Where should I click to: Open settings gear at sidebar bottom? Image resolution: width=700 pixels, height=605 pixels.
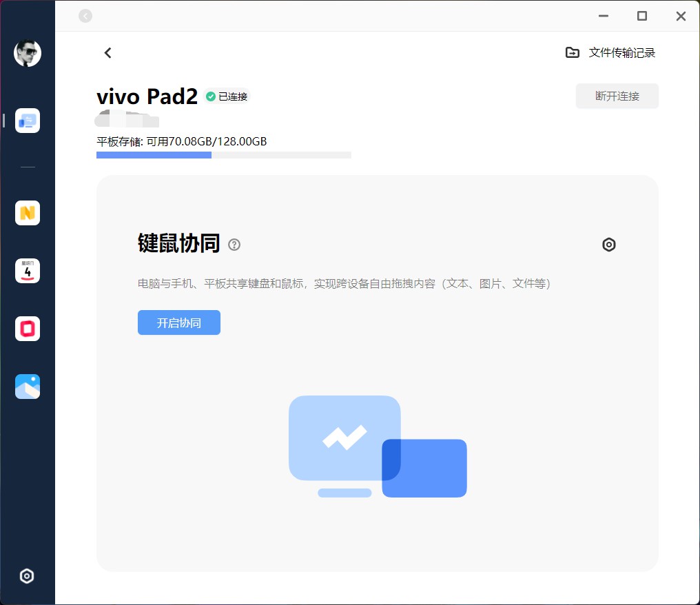[x=27, y=576]
